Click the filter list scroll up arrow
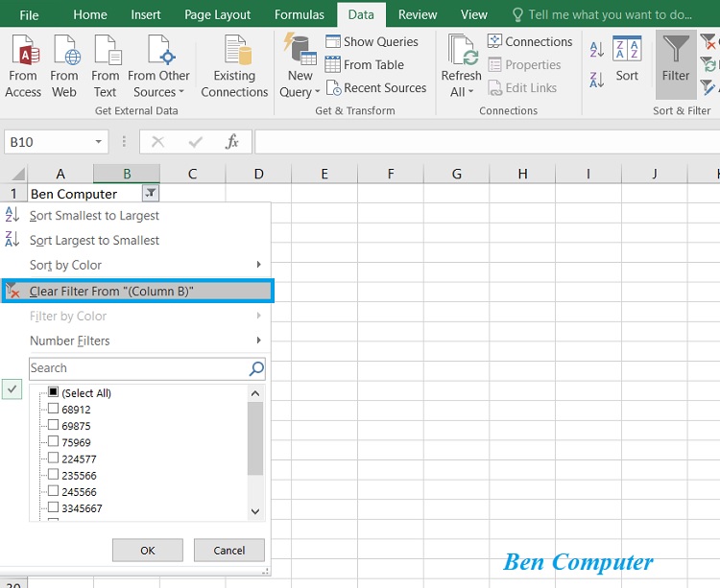Screen dimensions: 720x588 click(255, 393)
